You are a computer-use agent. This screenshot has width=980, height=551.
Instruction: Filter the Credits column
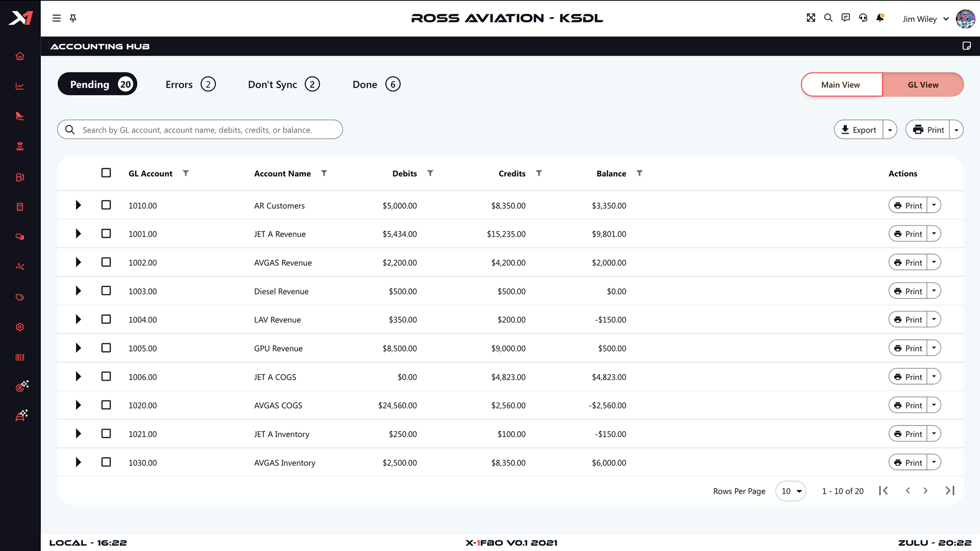539,173
